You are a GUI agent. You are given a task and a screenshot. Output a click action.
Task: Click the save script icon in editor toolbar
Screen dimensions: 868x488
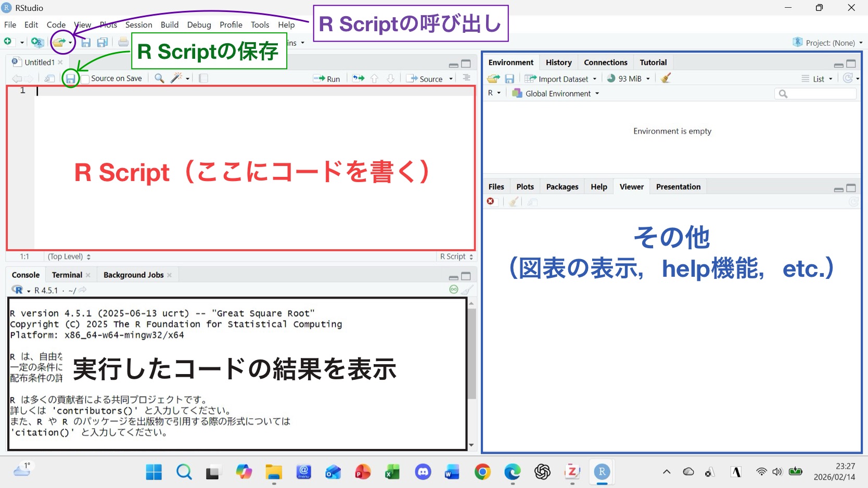click(70, 79)
